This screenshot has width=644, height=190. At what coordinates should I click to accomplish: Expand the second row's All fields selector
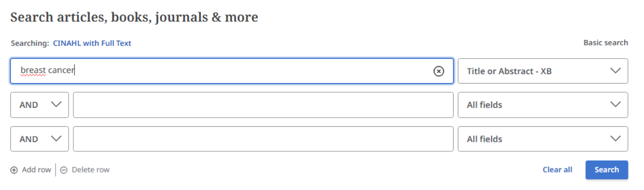(x=542, y=105)
